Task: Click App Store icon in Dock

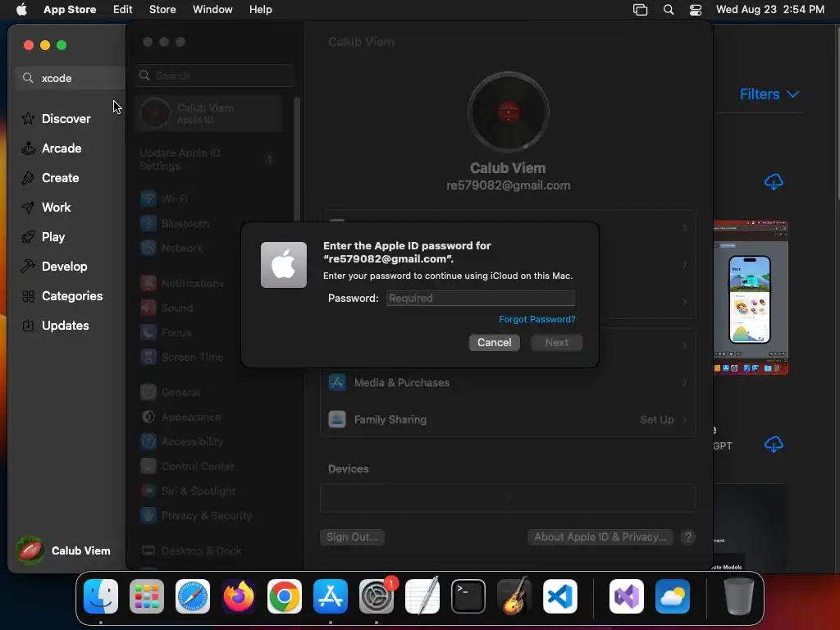Action: 331,596
